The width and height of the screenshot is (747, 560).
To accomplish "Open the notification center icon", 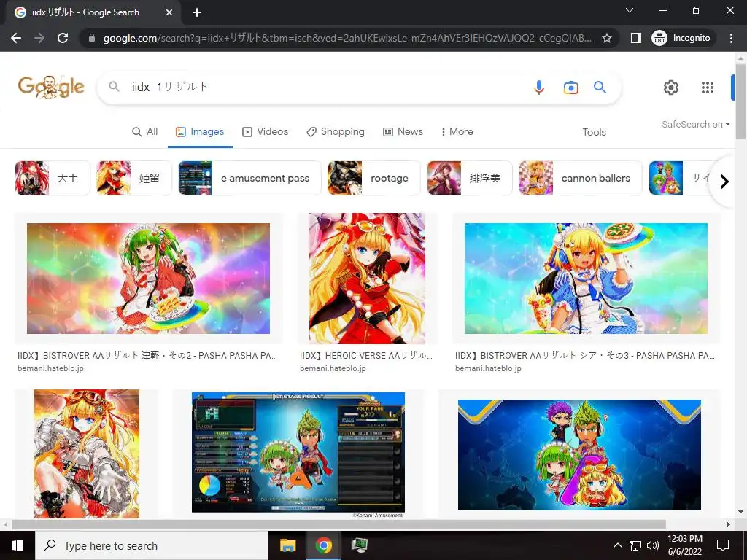I will tap(723, 545).
